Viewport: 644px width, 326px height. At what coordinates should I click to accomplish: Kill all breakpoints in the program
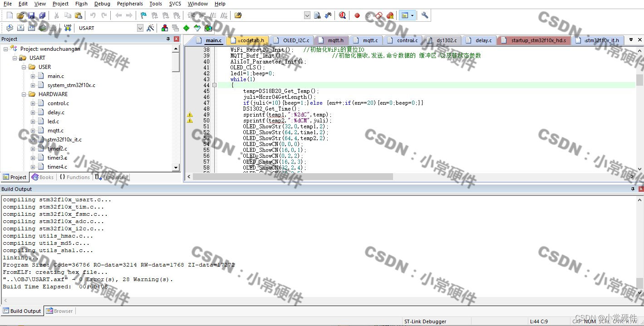click(390, 15)
